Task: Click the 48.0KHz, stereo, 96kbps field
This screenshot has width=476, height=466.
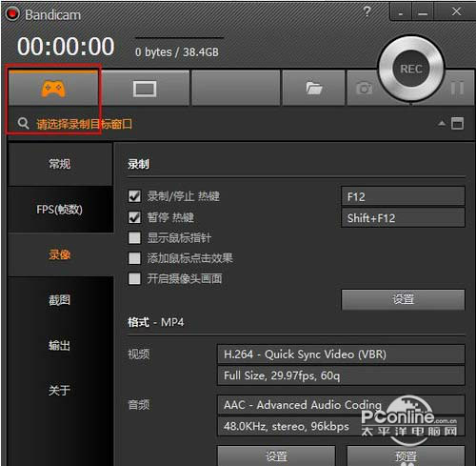Action: tap(341, 426)
